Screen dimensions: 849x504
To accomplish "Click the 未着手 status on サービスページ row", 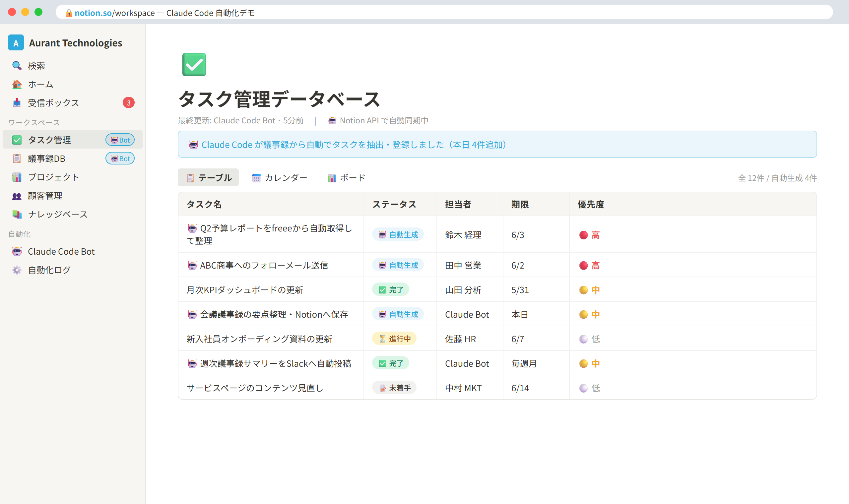I will click(x=394, y=388).
